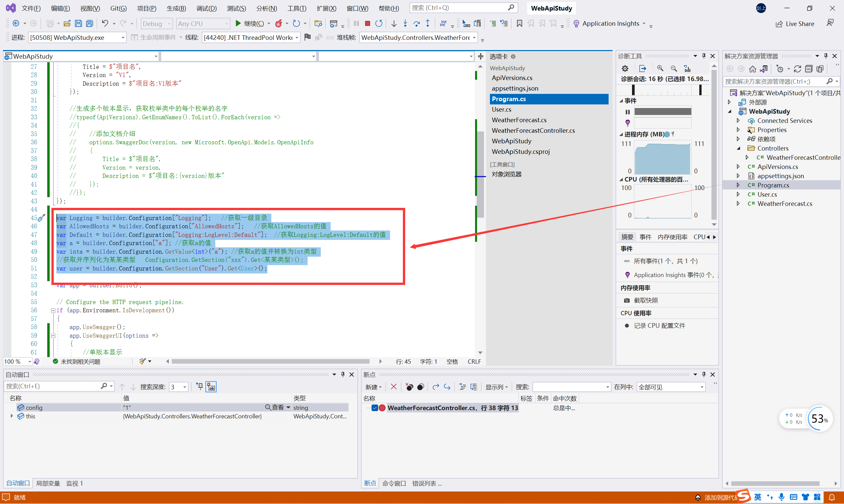Pause events toggle in diagnostic 事件 row

click(627, 112)
